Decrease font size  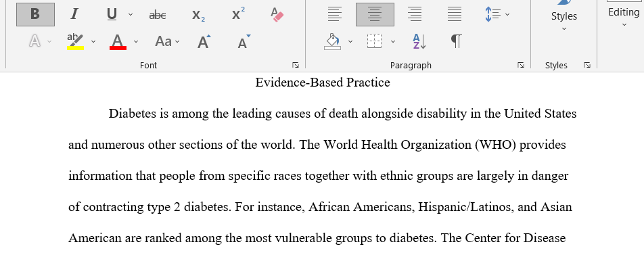pyautogui.click(x=244, y=41)
